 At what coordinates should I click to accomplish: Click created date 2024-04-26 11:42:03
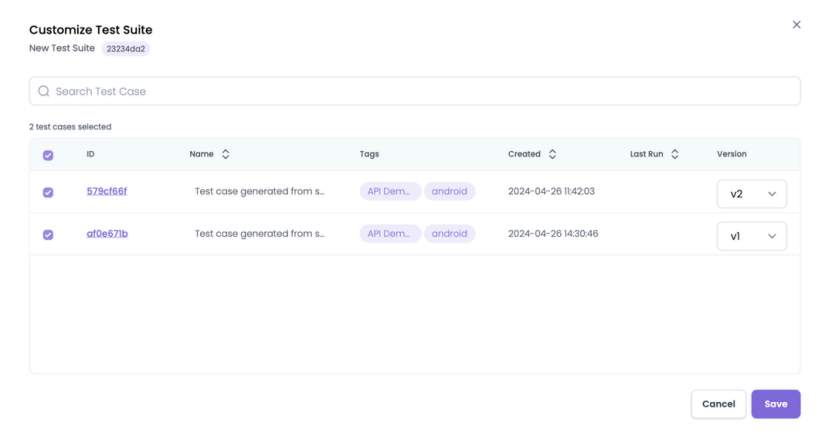click(x=551, y=192)
